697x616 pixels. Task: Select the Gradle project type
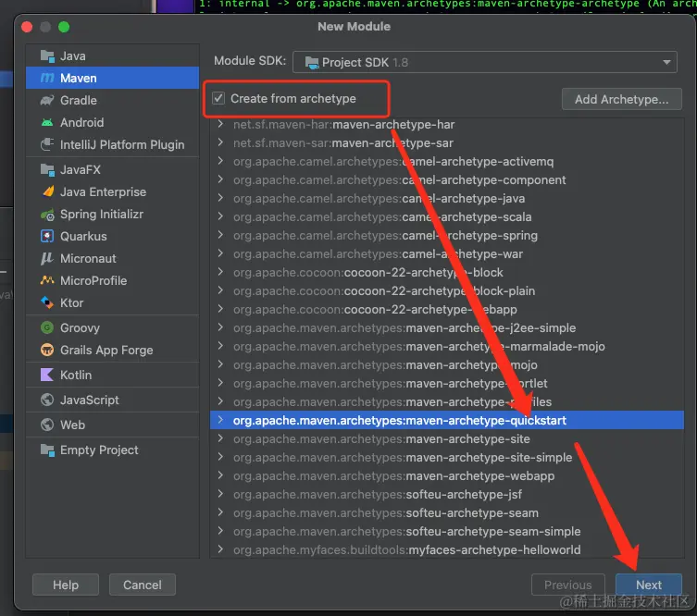112,101
